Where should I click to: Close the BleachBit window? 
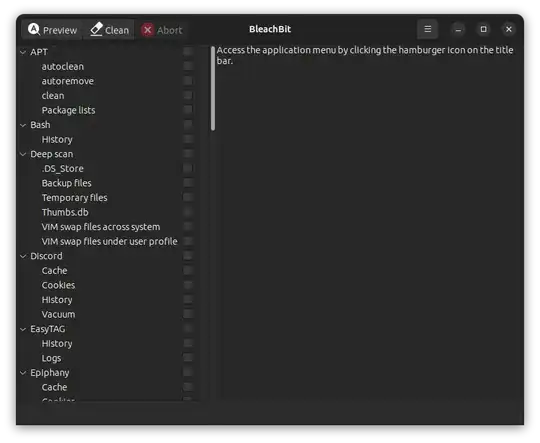(509, 30)
